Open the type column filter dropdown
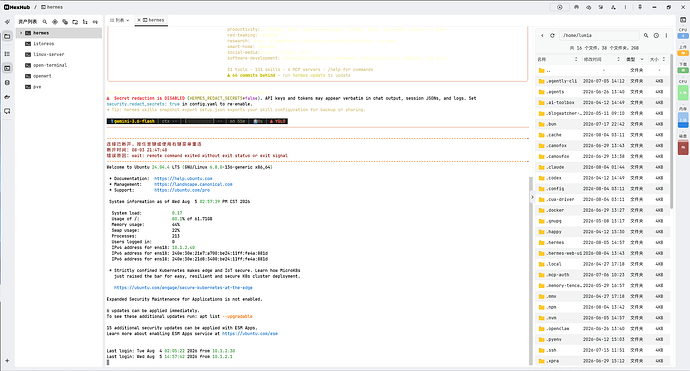The height and width of the screenshot is (371, 690). [642, 59]
